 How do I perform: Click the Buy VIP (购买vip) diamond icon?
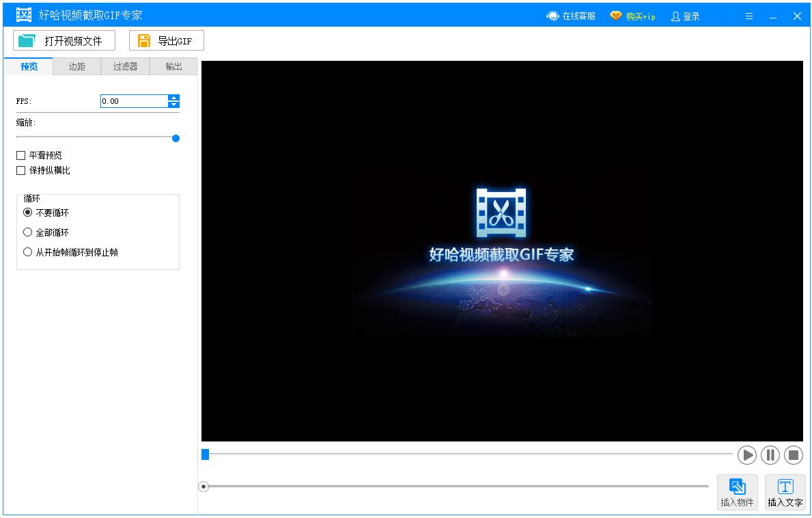(616, 16)
